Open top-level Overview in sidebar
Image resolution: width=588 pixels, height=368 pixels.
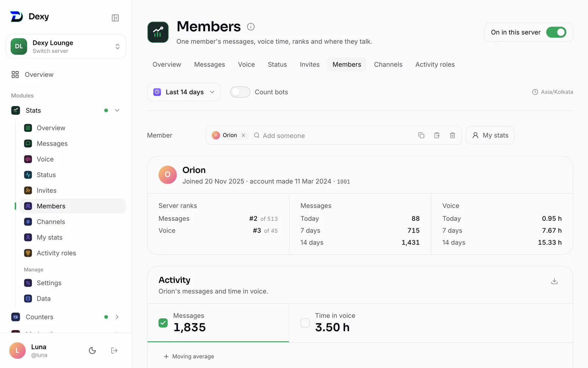[66, 75]
